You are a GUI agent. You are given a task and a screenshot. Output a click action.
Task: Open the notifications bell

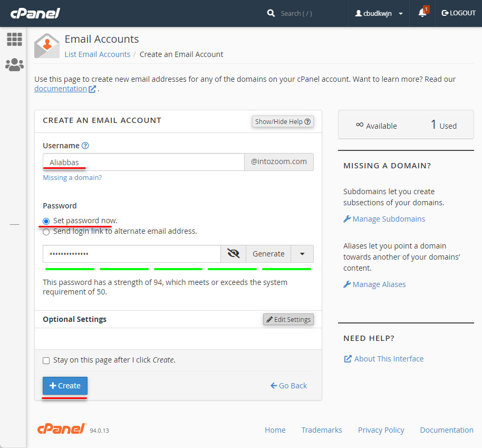pos(422,13)
